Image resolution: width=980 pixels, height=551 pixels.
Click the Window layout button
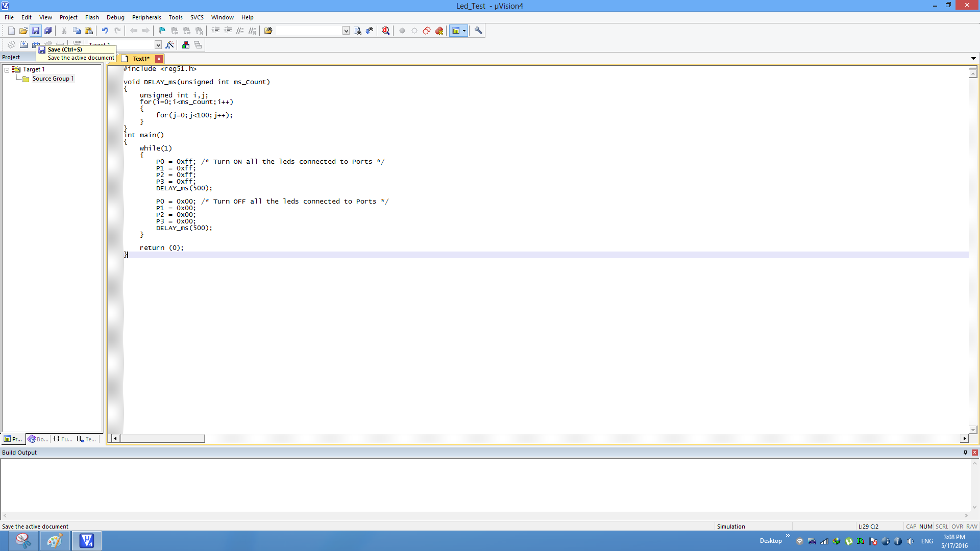click(456, 31)
